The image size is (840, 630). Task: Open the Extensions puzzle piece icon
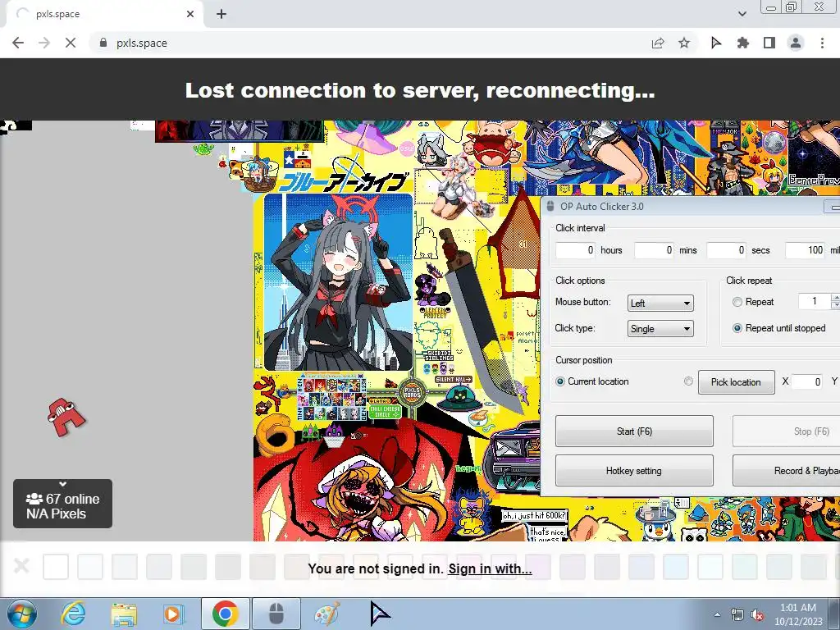[742, 43]
